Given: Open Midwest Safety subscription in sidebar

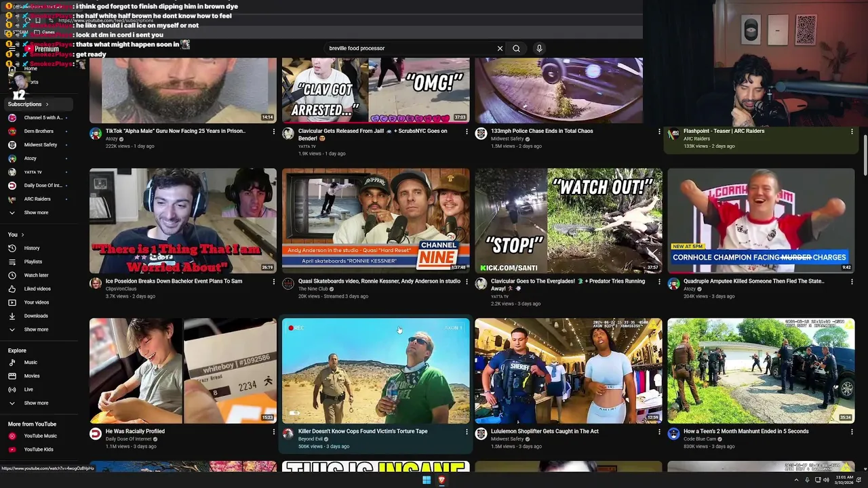Looking at the screenshot, I should 39,144.
